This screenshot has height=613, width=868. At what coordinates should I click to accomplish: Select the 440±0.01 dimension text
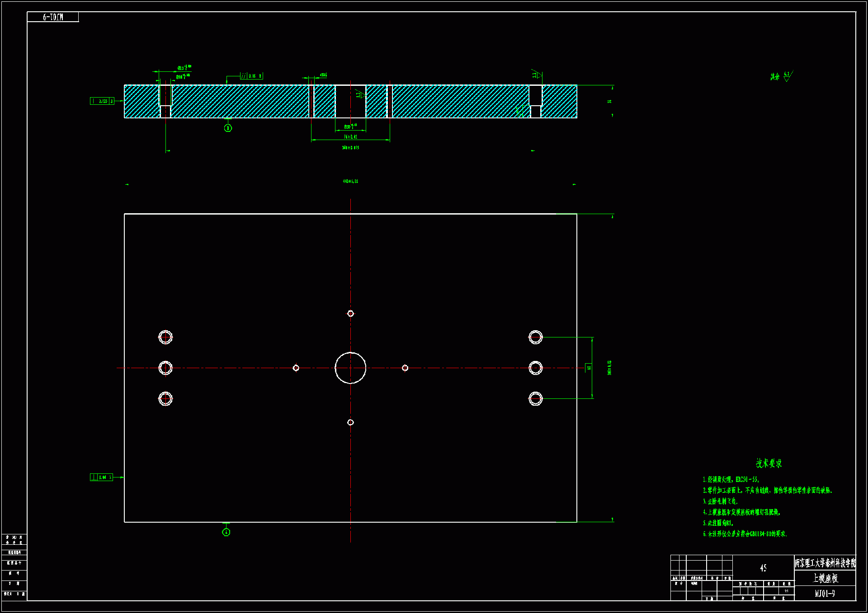click(x=350, y=182)
